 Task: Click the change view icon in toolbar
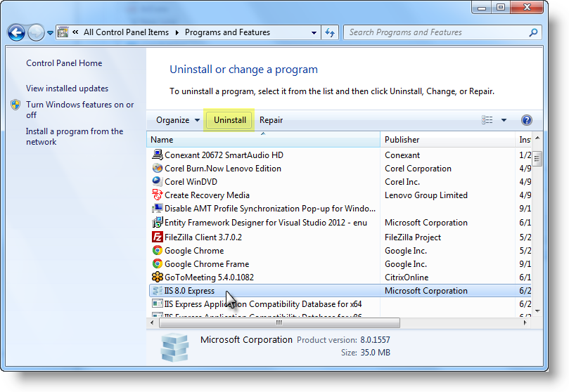click(487, 120)
